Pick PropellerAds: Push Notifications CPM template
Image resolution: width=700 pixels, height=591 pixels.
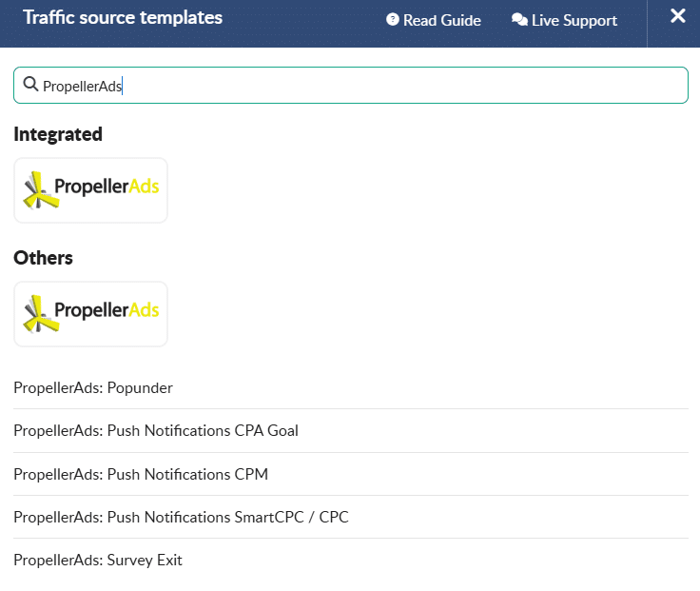pyautogui.click(x=146, y=474)
